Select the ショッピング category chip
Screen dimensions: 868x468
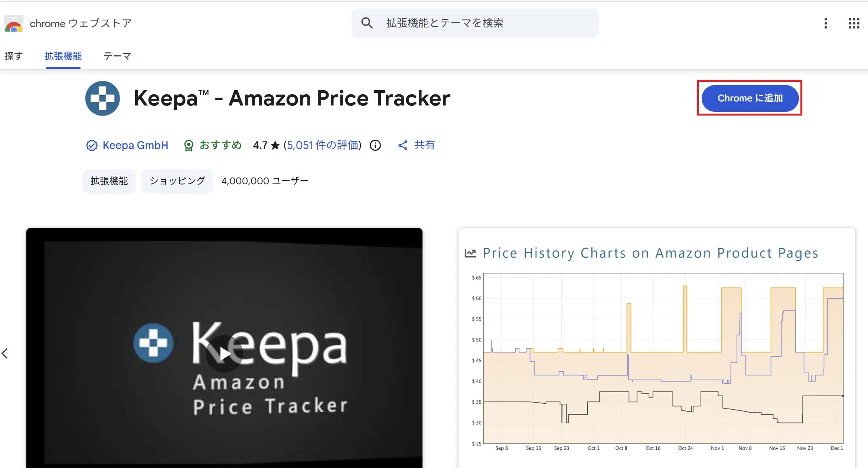[x=177, y=181]
